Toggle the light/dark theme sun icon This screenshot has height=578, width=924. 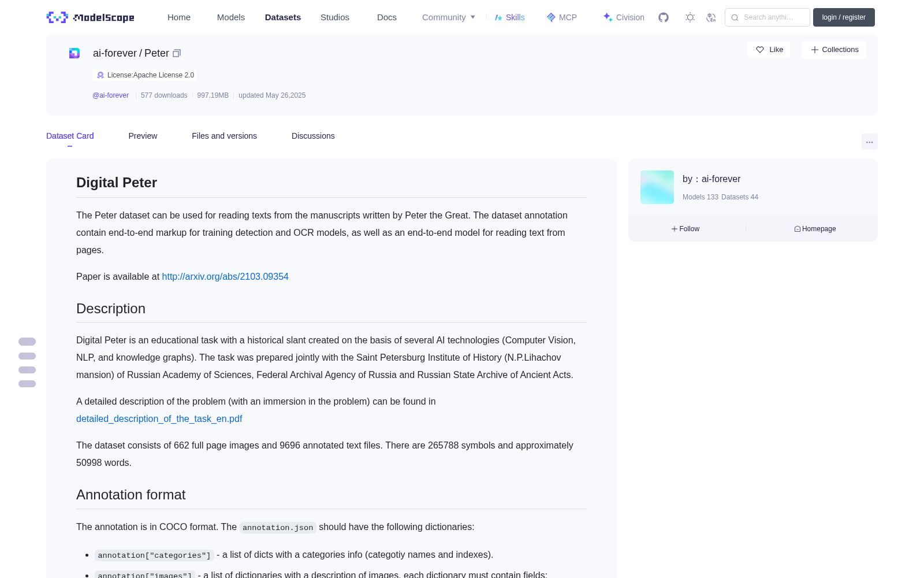coord(690,17)
